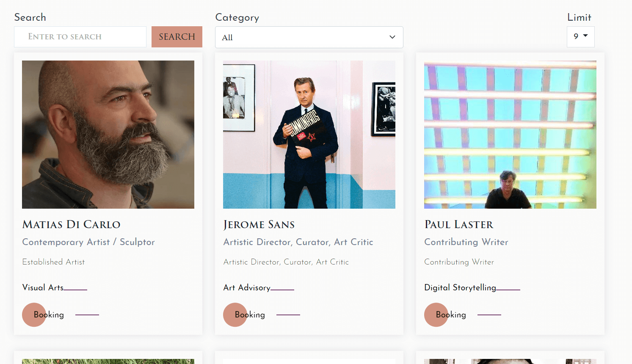Click Contemporary Artist / Sculptor subtitle
632x364 pixels.
coord(88,242)
